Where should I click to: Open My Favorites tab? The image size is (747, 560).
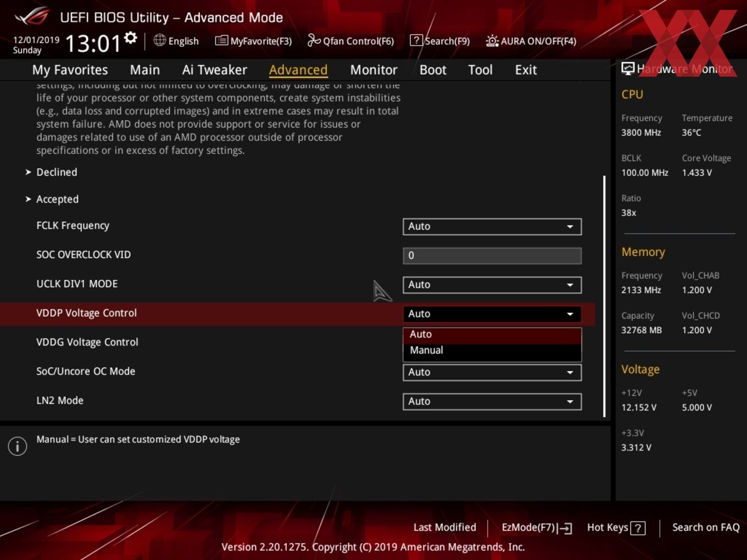tap(70, 70)
